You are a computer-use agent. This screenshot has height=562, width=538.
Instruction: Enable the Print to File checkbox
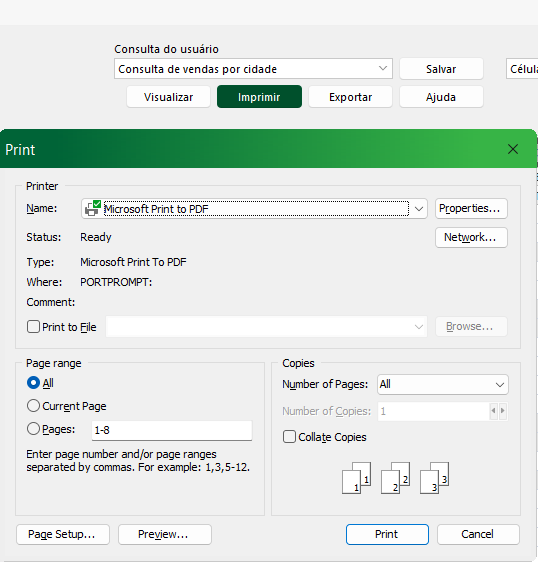point(33,327)
